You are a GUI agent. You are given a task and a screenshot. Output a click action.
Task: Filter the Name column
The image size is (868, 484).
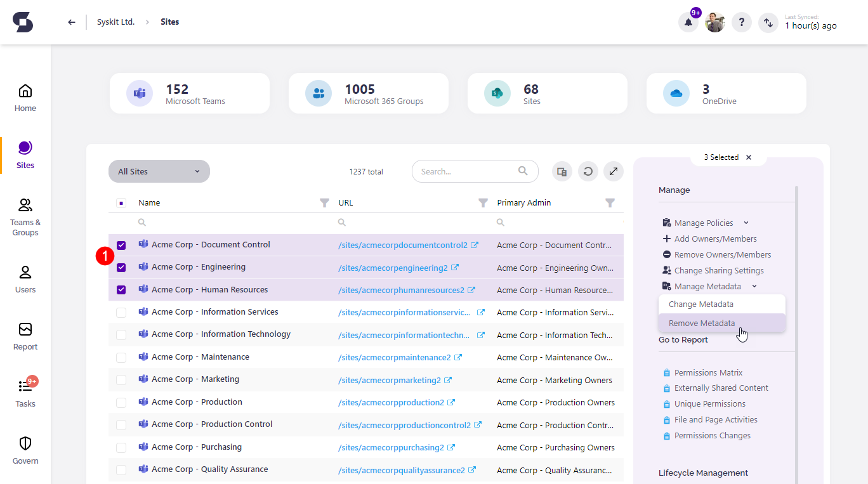[324, 203]
